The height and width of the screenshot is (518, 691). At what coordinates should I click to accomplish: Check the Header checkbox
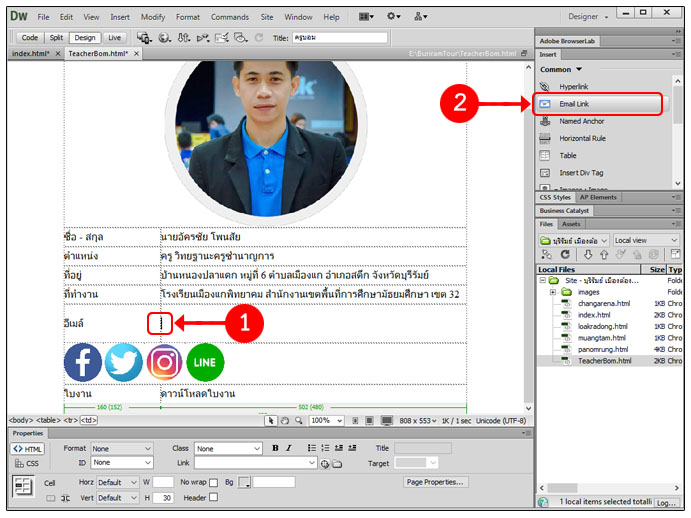point(213,498)
